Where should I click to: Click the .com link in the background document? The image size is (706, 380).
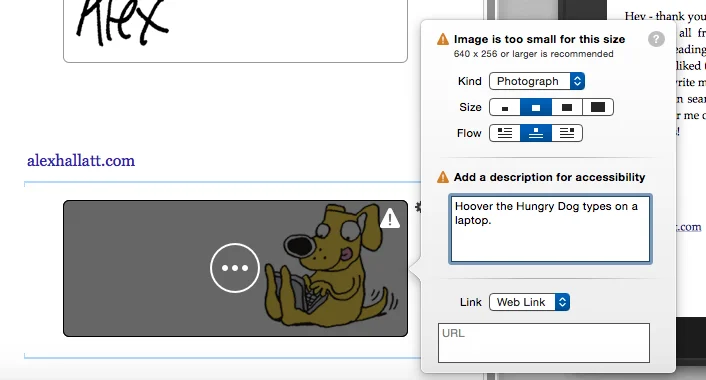pos(689,227)
